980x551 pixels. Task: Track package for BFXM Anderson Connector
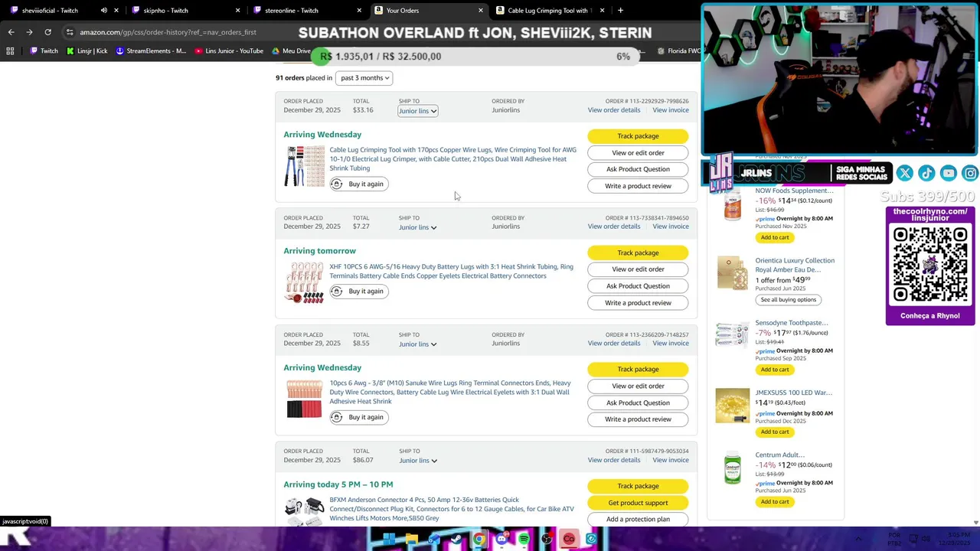(638, 486)
